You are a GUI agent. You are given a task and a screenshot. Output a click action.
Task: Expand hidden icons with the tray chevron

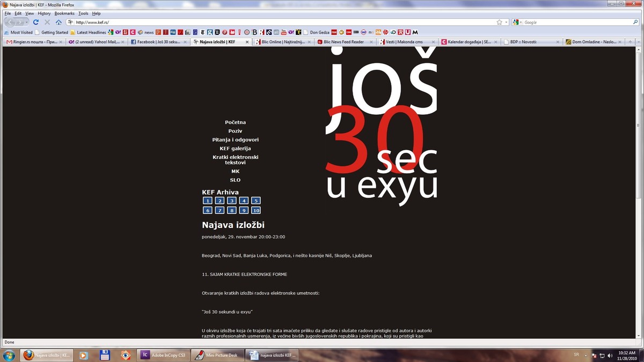point(586,356)
